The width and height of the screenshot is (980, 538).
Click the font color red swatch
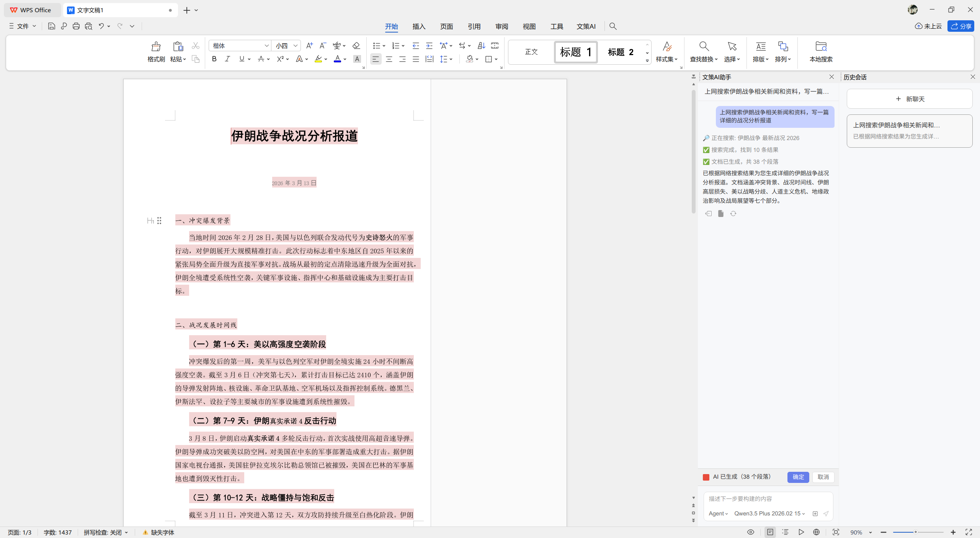pos(337,59)
